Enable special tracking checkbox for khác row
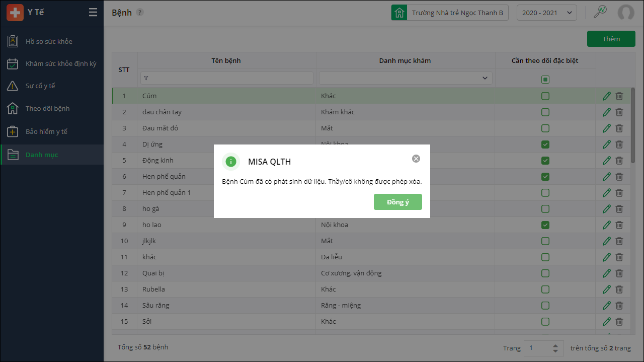 545,257
